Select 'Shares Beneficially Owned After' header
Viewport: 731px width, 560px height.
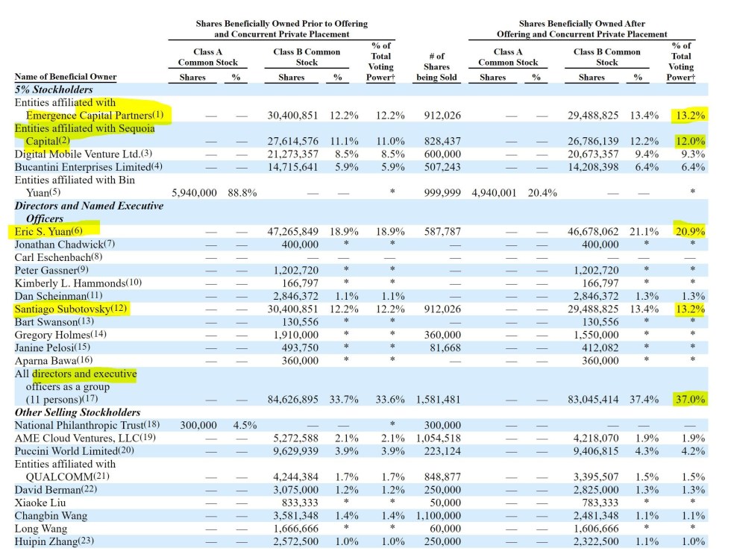coord(582,24)
